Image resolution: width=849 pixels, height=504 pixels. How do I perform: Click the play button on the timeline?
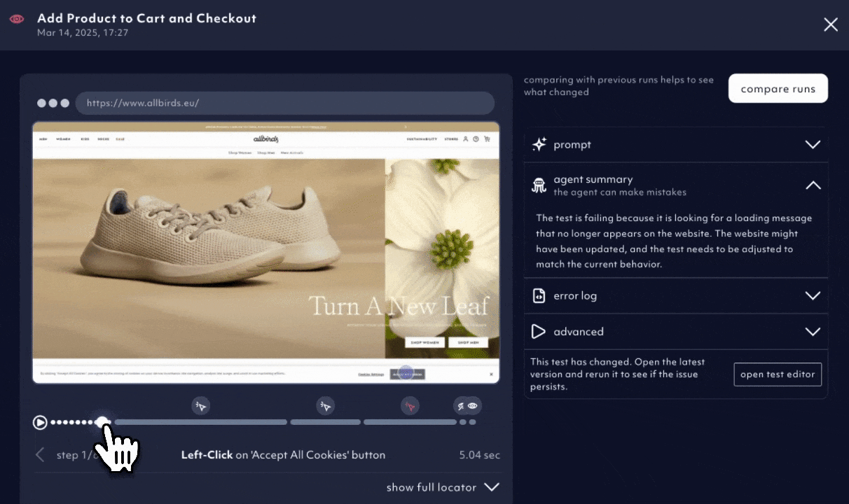pos(40,422)
